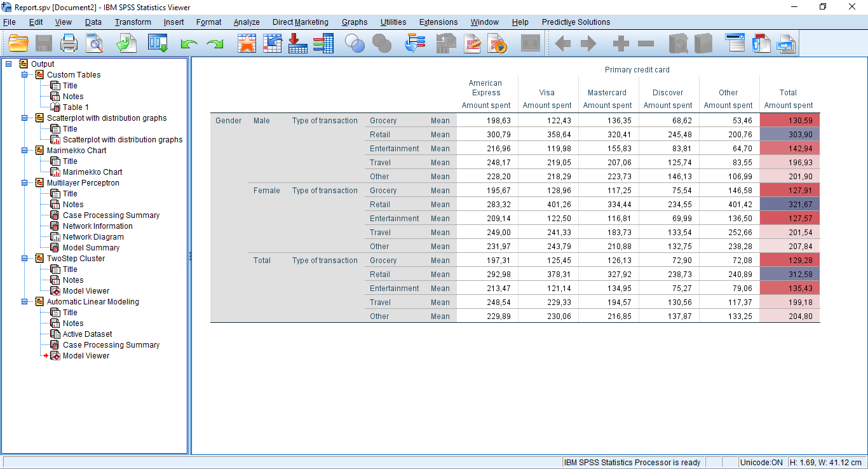The height and width of the screenshot is (469, 868).
Task: Open the Transform menu
Action: 133,22
